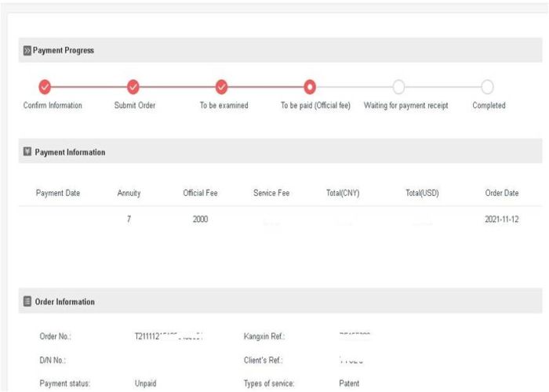The image size is (549, 392).
Task: Click the To be examined checkmark
Action: tap(222, 86)
